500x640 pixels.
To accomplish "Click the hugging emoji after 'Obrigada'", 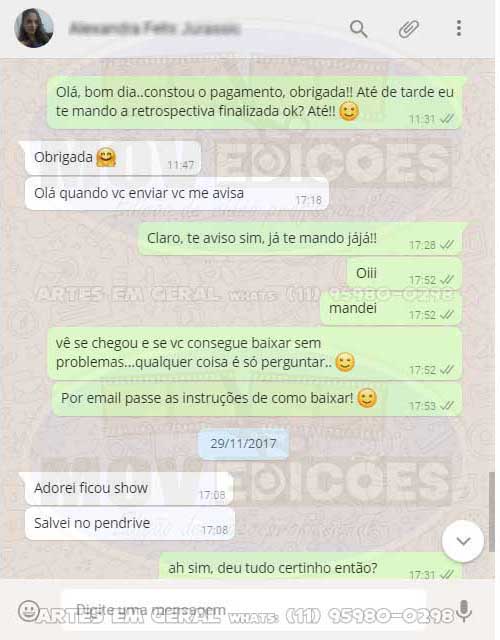I will coord(106,157).
